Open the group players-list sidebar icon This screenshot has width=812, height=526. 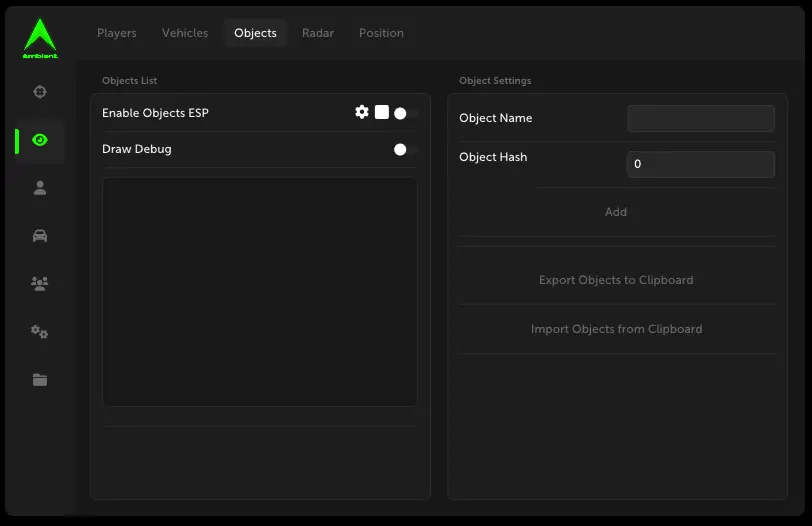click(40, 284)
